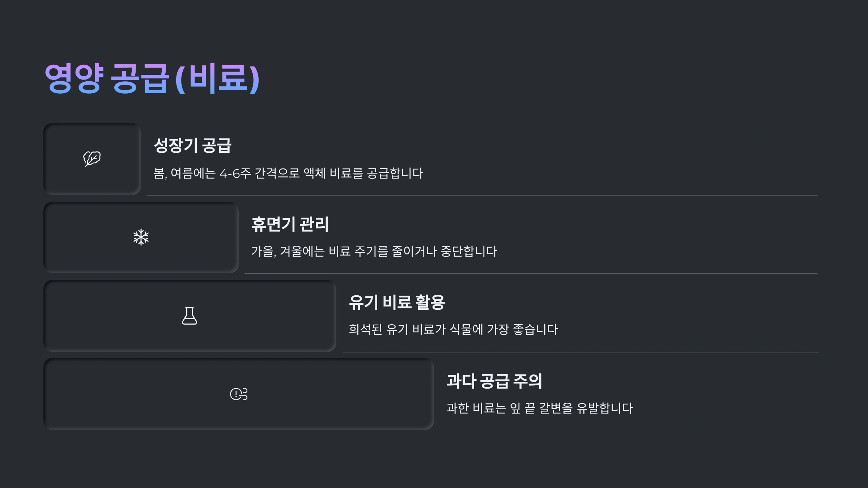Image resolution: width=868 pixels, height=488 pixels.
Task: Select the text 희석된 유기 비료가 식물에
Action: pos(416,329)
